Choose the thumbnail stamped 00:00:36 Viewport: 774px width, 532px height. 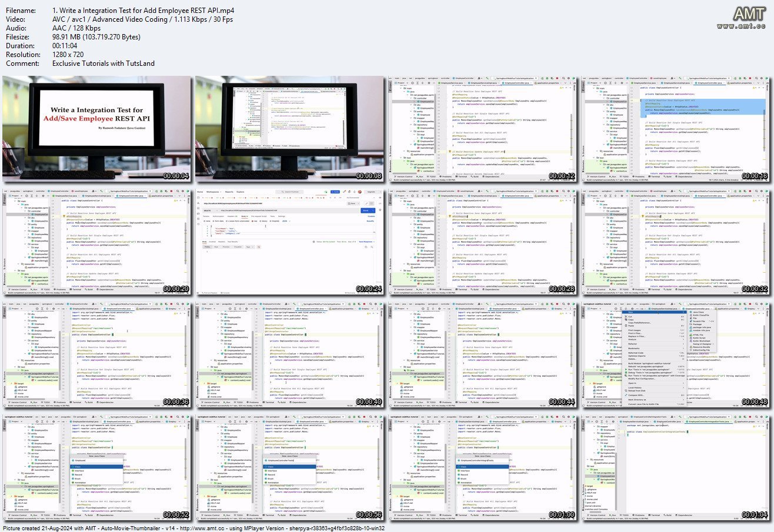coord(97,355)
